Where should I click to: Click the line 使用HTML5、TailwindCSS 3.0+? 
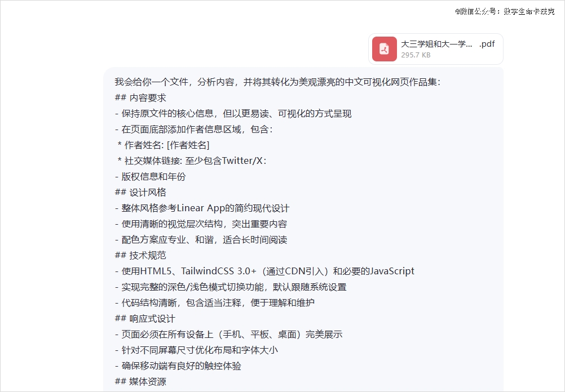click(265, 271)
